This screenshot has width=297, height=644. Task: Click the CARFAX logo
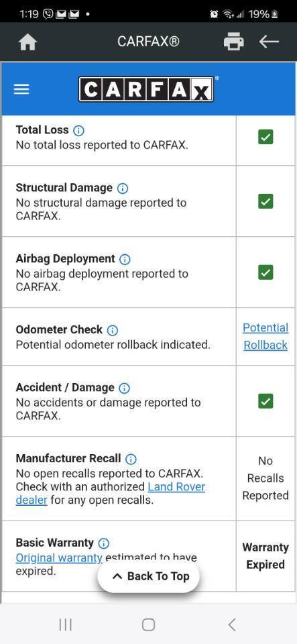pyautogui.click(x=146, y=89)
